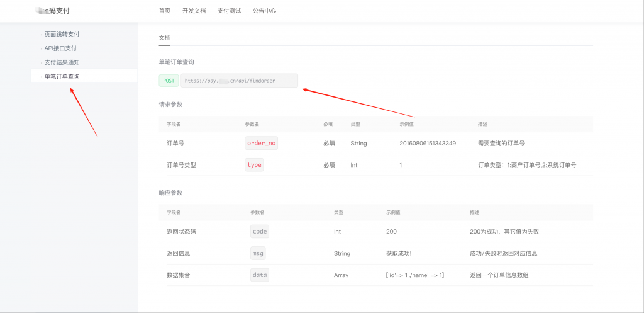Click the order_no parameter tag
This screenshot has height=313, width=644.
[261, 143]
